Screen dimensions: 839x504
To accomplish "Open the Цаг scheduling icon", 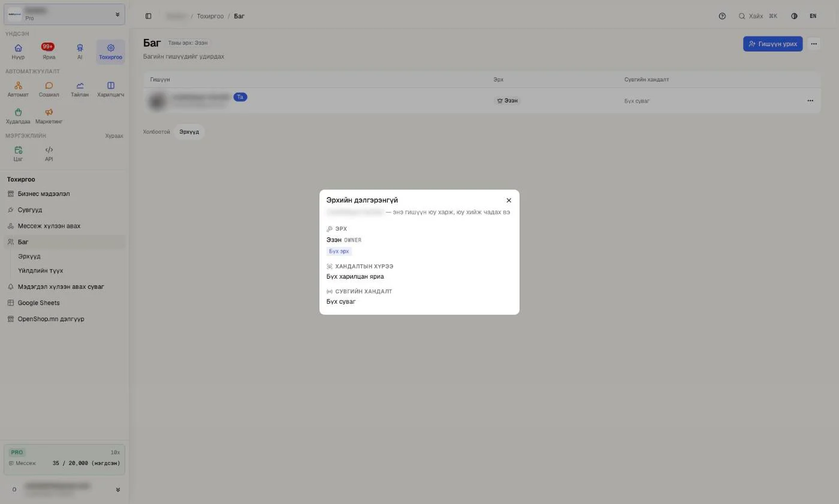I will 18,154.
